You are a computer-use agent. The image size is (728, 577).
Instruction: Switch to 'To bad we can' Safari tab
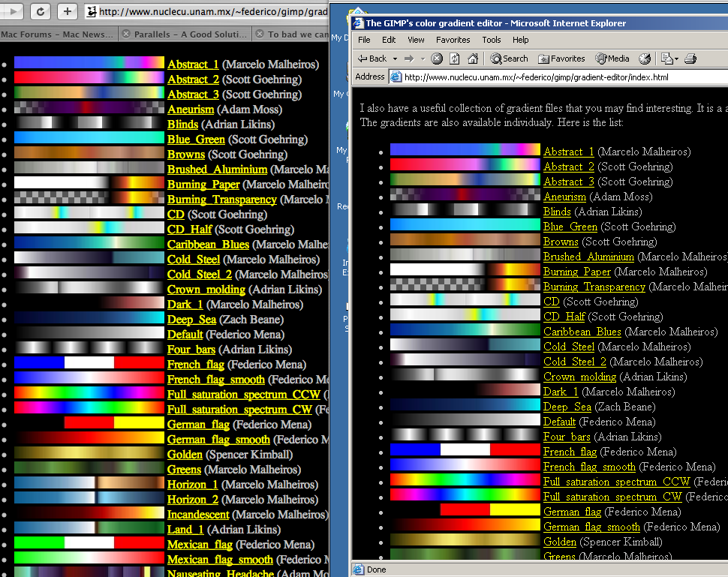pos(290,34)
